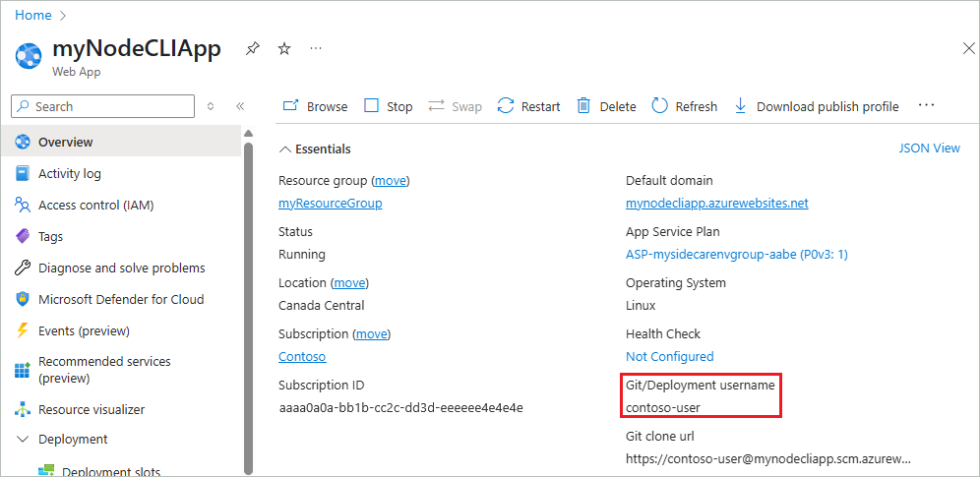The width and height of the screenshot is (980, 477).
Task: Click the Stop square icon
Action: [371, 105]
